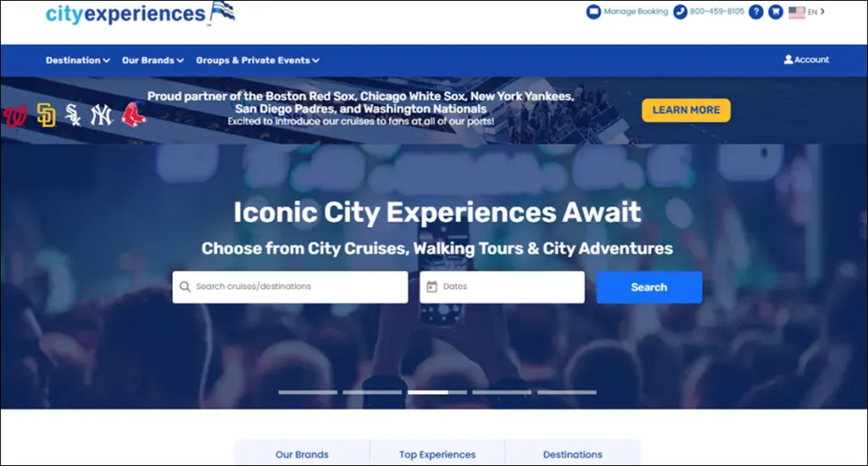The height and width of the screenshot is (466, 868).
Task: Switch to the Destinations tab
Action: tap(572, 454)
